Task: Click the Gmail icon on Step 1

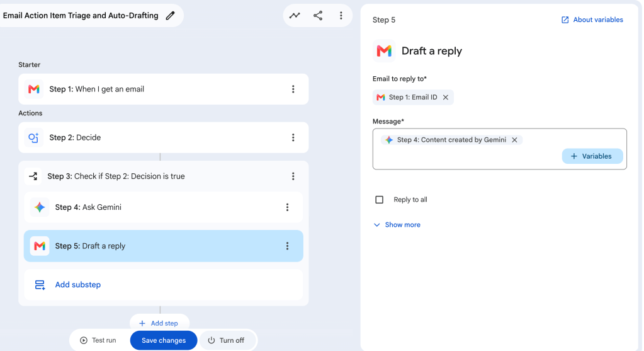Action: [x=33, y=89]
